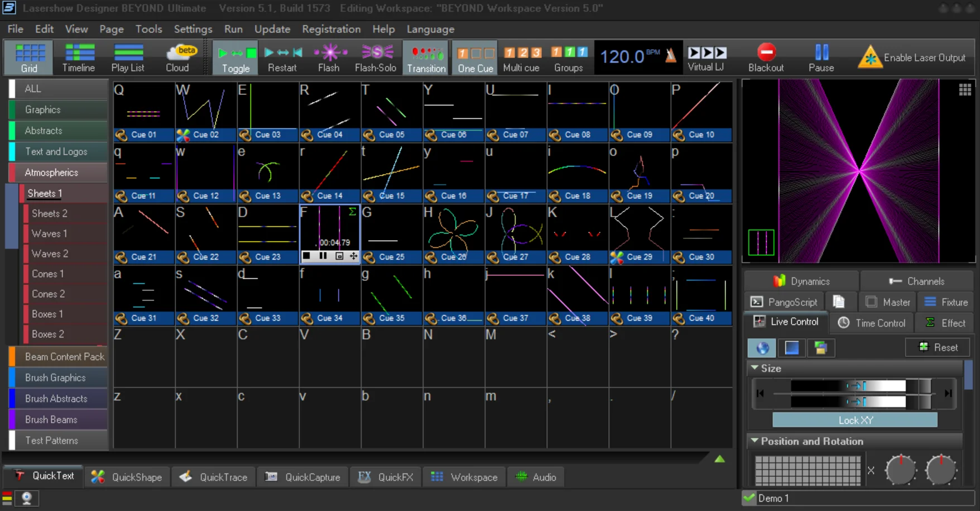980x511 pixels.
Task: Expand the Abstracts category
Action: [x=58, y=130]
